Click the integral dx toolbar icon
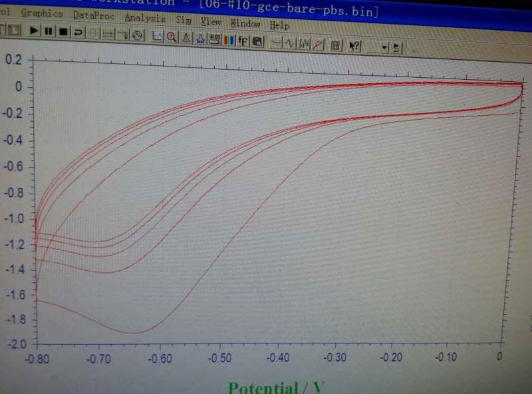Viewport: 532px width, 394px height. [303, 44]
